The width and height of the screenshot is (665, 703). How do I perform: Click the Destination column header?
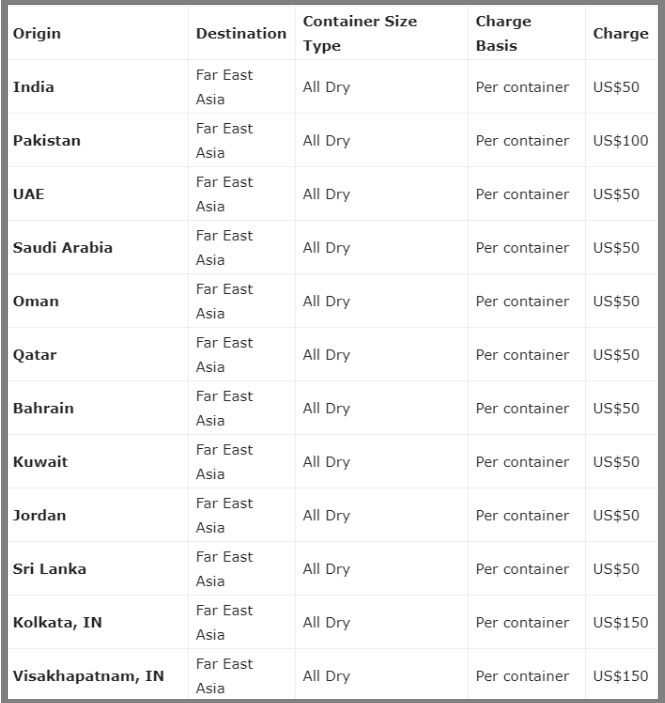(x=241, y=34)
